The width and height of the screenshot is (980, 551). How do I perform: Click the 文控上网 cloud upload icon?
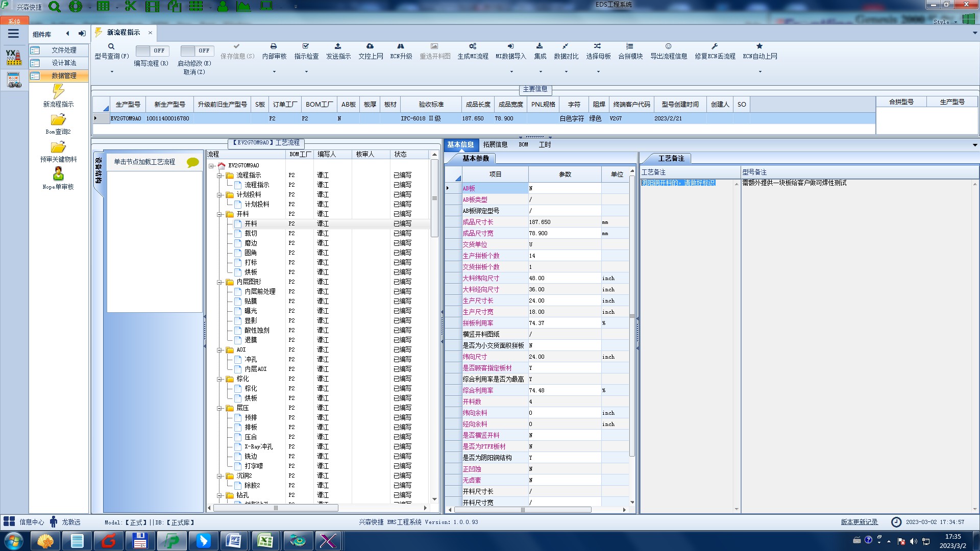(x=370, y=46)
